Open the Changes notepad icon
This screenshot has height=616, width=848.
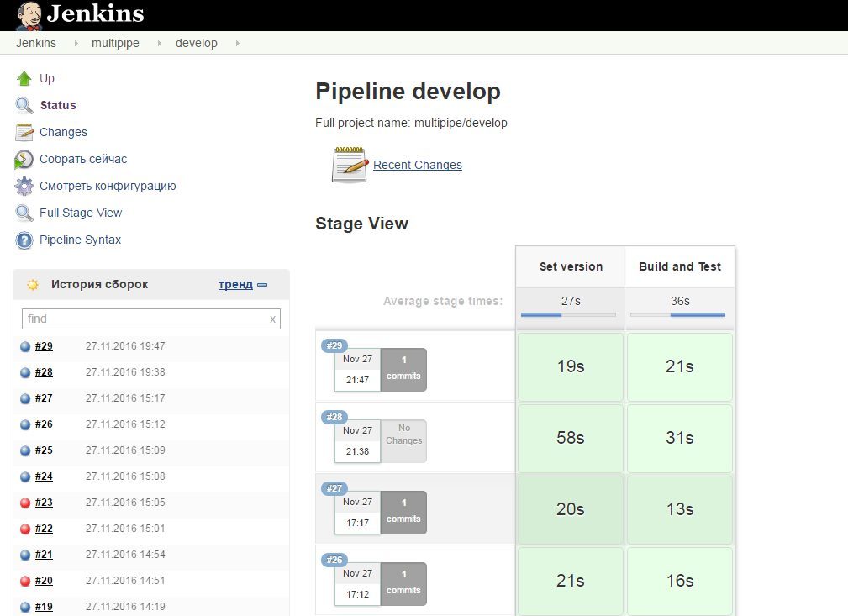point(24,132)
